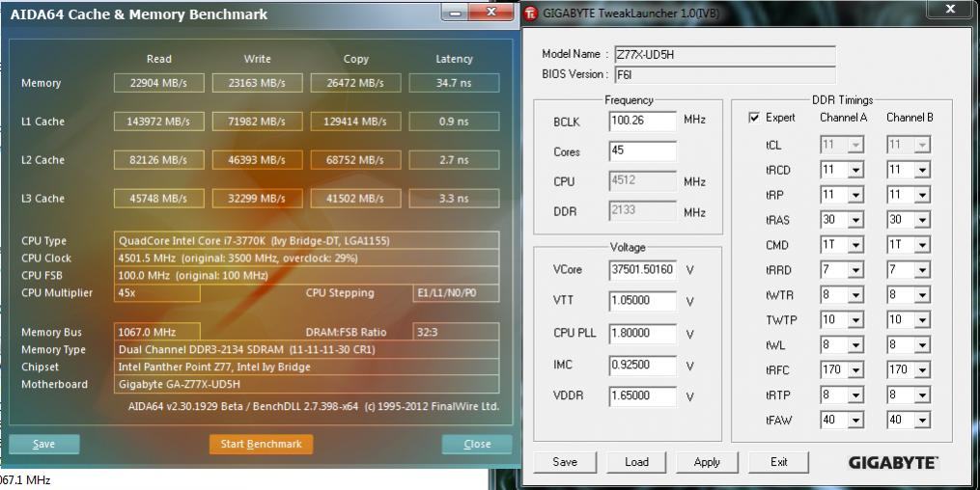Click the CPU Type QuadCore Intel Core i7-3770K text
The image size is (980, 490).
[x=306, y=240]
